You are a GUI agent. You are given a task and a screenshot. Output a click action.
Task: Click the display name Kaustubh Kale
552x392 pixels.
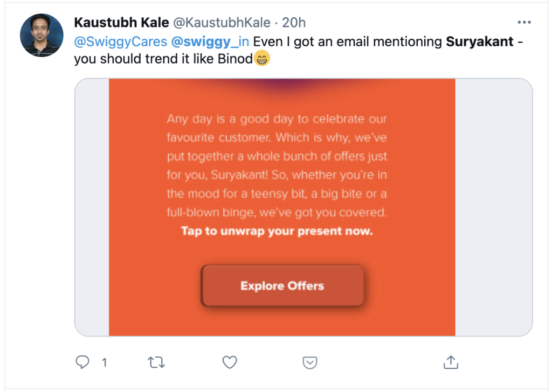click(121, 23)
